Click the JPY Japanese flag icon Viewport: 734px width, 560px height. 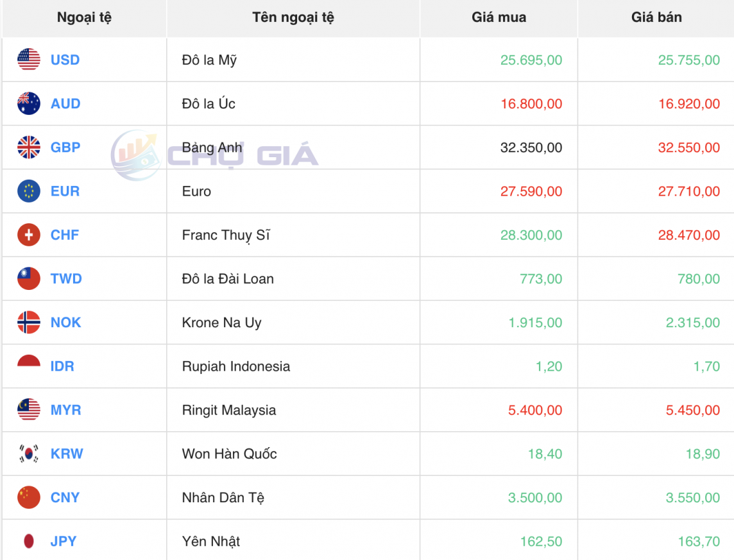[28, 541]
